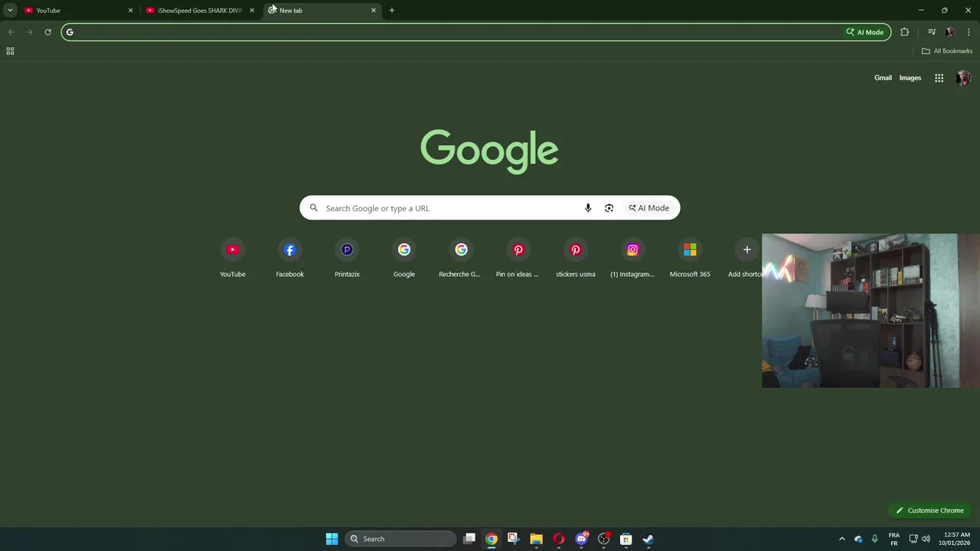Open the volume control in the system tray
This screenshot has height=551, width=980.
pos(926,539)
